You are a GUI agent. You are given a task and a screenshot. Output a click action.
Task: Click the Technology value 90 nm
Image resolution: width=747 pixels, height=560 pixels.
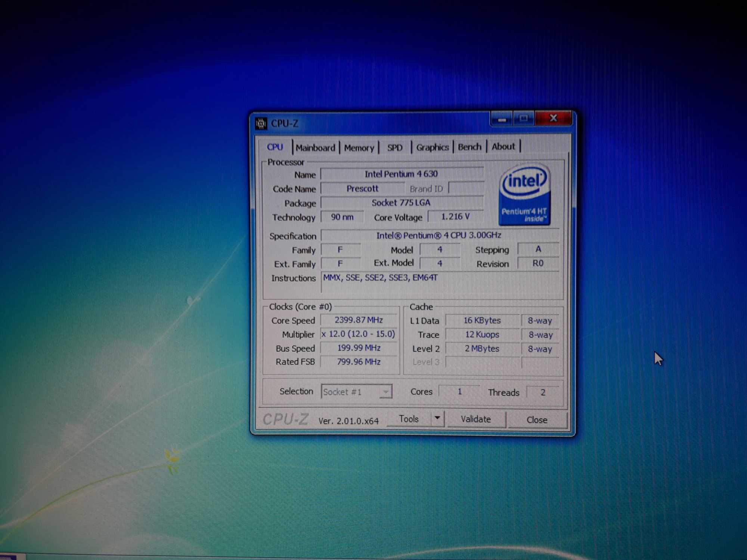click(342, 217)
